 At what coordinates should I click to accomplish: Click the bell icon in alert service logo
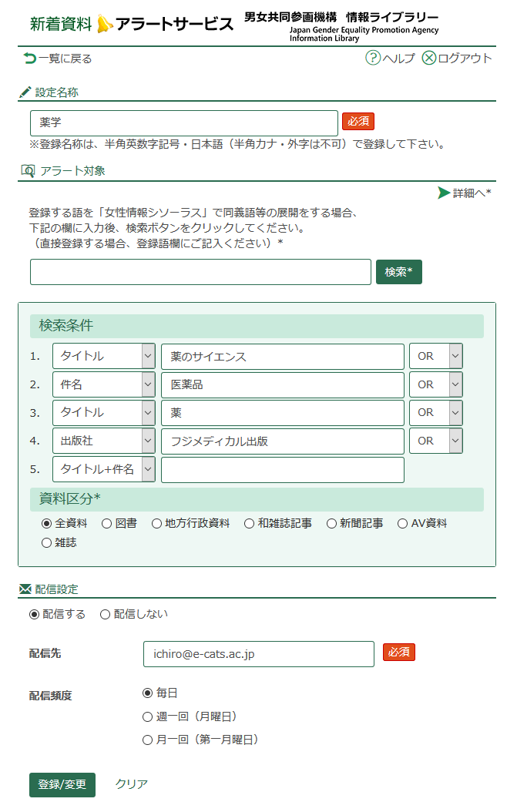(105, 24)
